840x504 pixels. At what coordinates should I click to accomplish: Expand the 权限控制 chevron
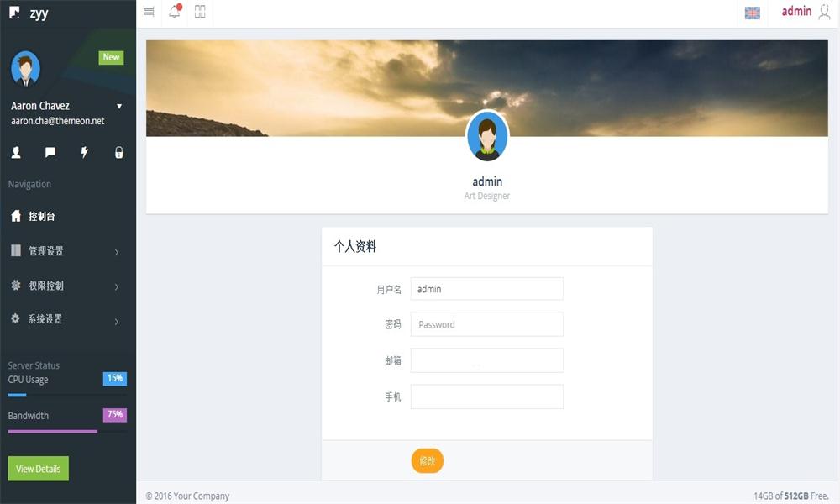point(117,287)
